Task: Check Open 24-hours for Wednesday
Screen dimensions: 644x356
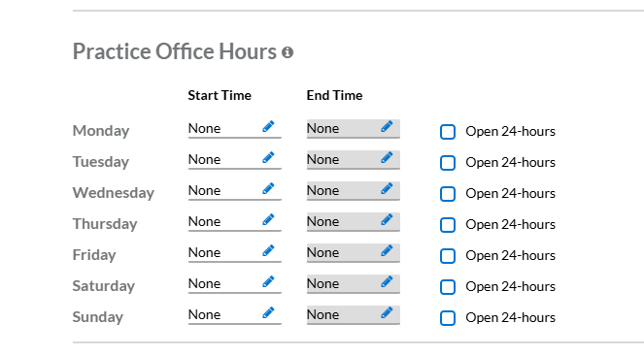Action: pyautogui.click(x=448, y=194)
